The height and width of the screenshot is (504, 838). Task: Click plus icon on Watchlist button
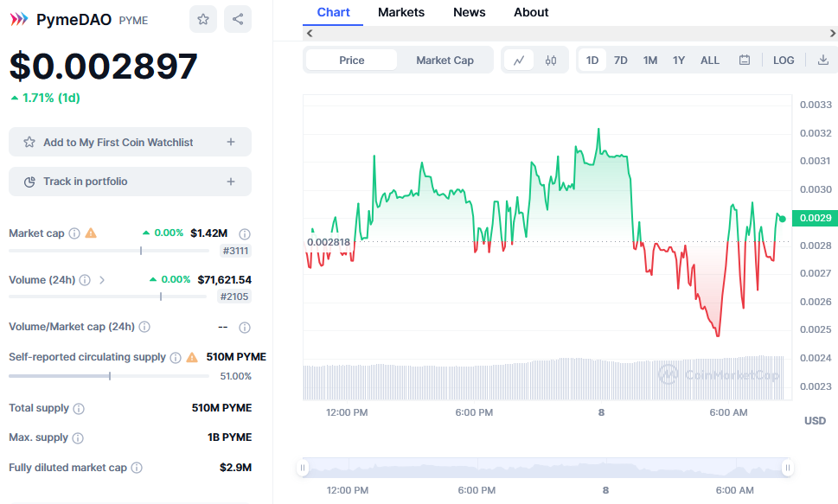(231, 142)
